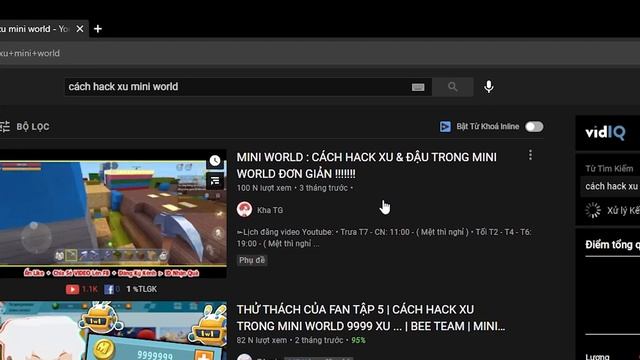Go to channel name 'Kha TG'
This screenshot has height=360, width=640.
tap(270, 210)
